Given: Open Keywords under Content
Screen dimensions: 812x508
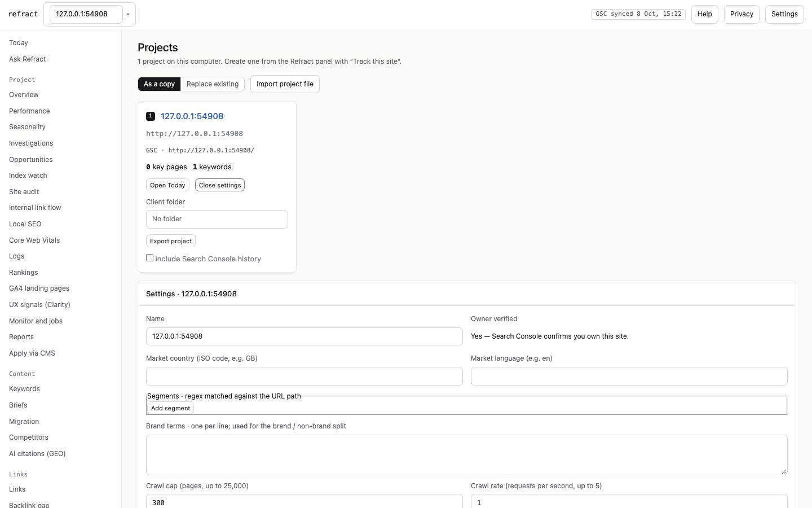Looking at the screenshot, I should click(x=25, y=389).
